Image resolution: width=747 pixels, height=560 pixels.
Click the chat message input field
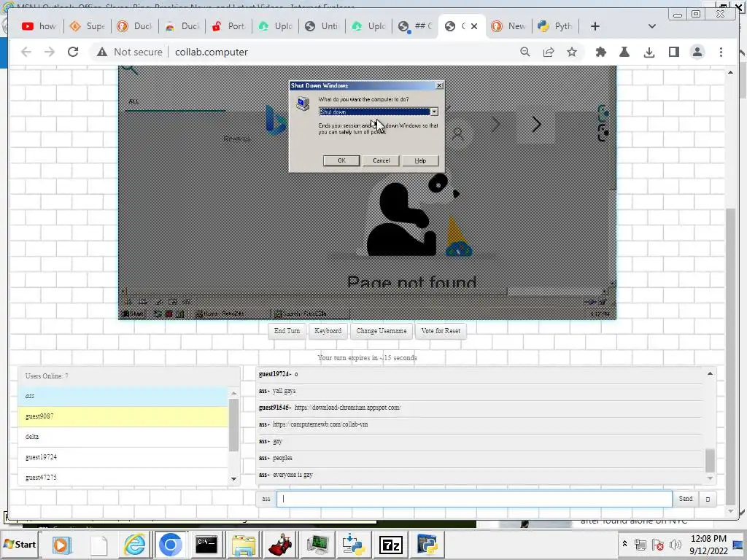474,499
